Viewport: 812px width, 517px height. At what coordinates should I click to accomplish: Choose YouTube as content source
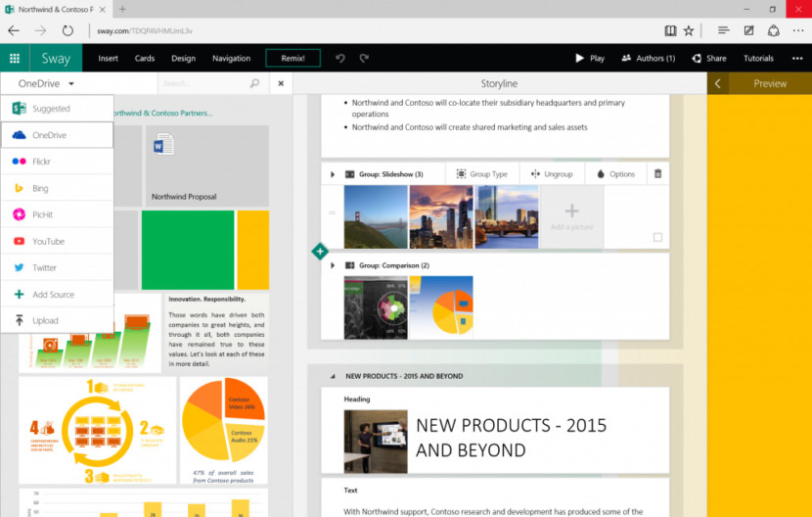point(57,241)
